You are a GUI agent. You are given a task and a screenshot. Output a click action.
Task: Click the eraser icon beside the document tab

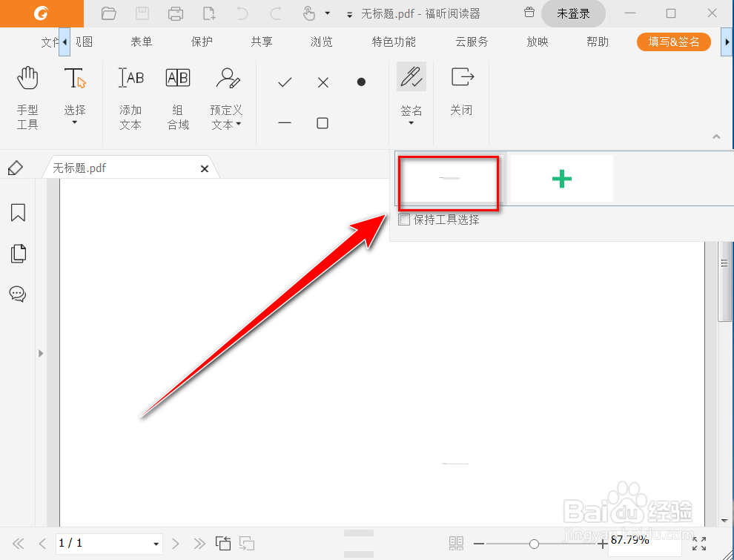[16, 168]
